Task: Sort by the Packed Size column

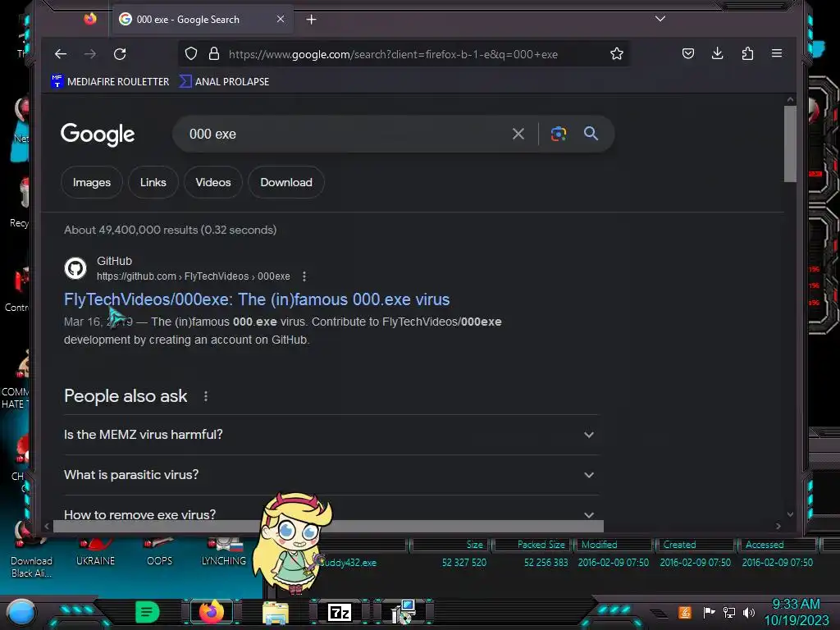Action: (532, 545)
